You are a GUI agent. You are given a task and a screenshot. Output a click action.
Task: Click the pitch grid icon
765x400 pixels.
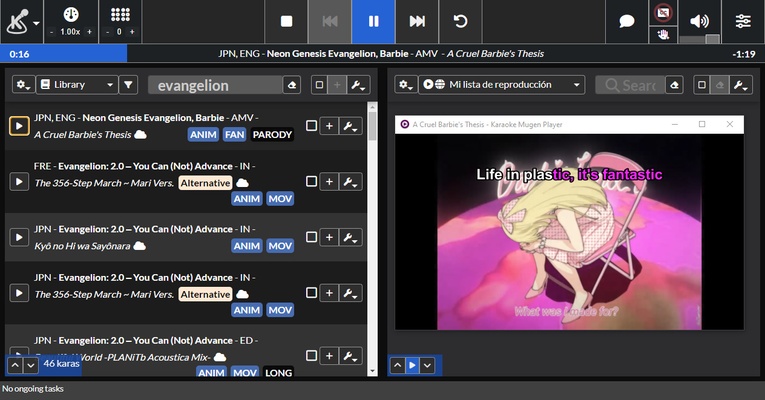120,15
